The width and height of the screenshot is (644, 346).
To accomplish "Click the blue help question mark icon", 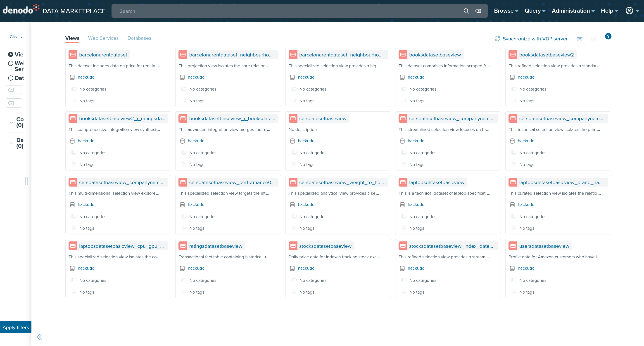I will 608,36.
